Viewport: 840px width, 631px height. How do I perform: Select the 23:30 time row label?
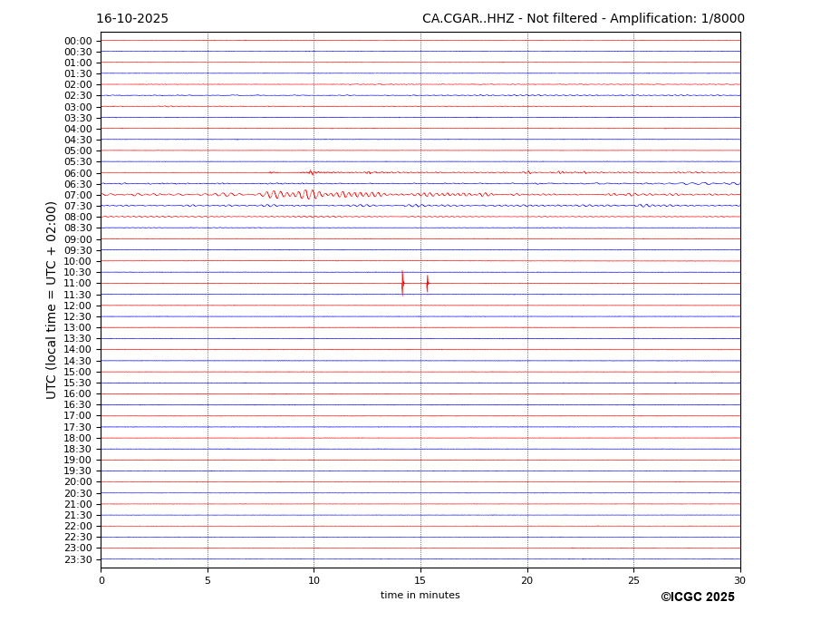[78, 559]
